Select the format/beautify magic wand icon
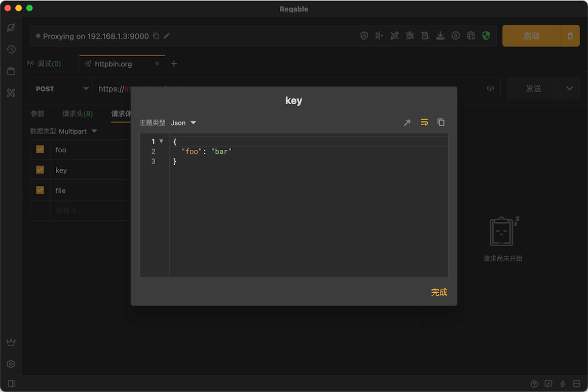This screenshot has height=392, width=588. point(408,122)
